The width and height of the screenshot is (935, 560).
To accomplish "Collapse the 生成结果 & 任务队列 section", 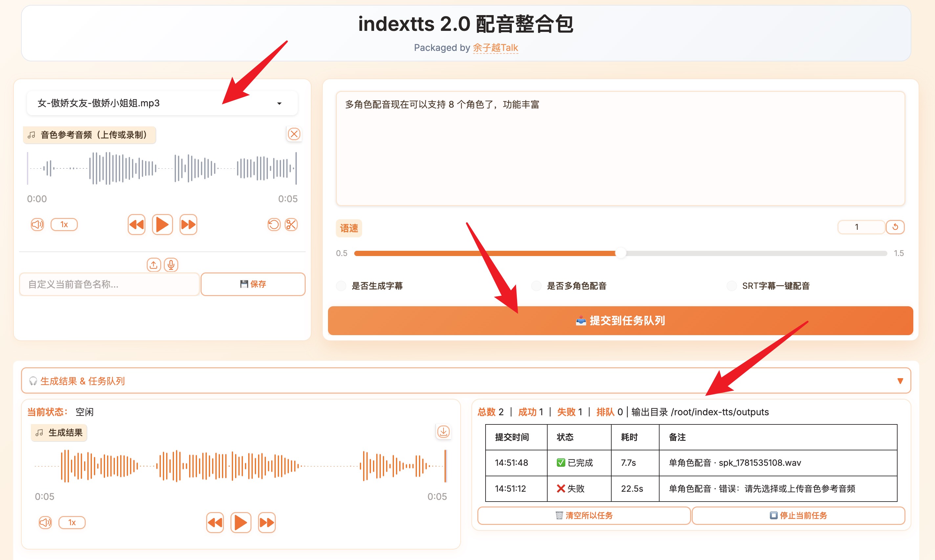I will pos(466,381).
